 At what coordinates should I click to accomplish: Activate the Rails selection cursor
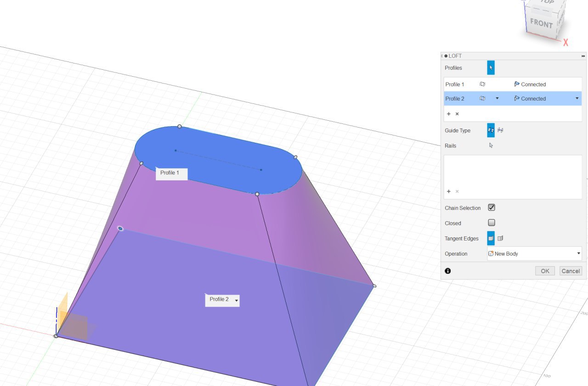[491, 145]
